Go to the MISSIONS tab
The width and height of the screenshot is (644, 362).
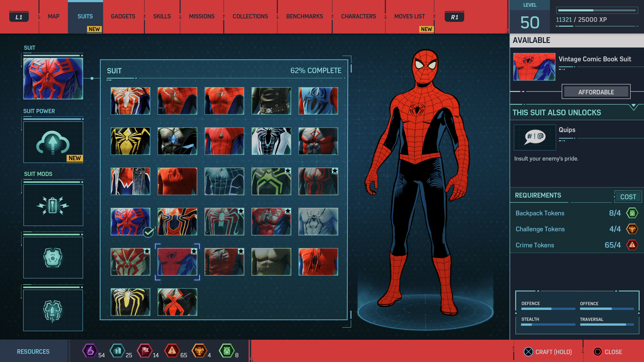click(202, 16)
